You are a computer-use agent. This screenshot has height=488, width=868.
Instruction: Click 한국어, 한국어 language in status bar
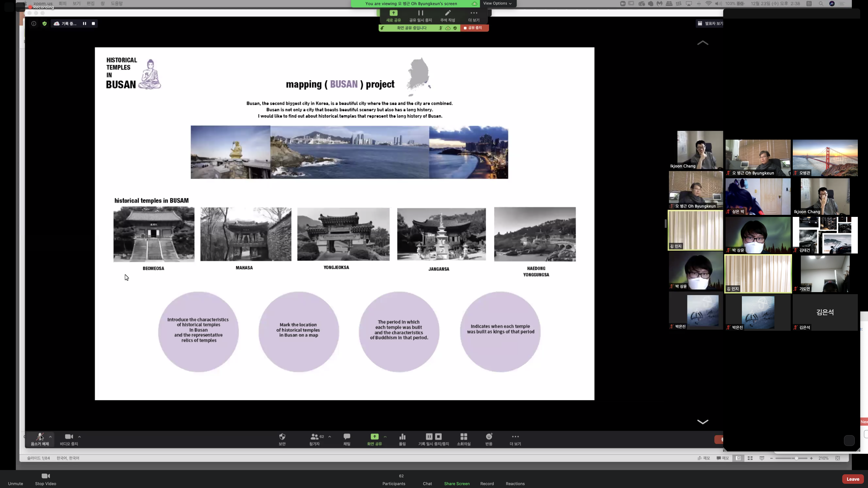[68, 458]
